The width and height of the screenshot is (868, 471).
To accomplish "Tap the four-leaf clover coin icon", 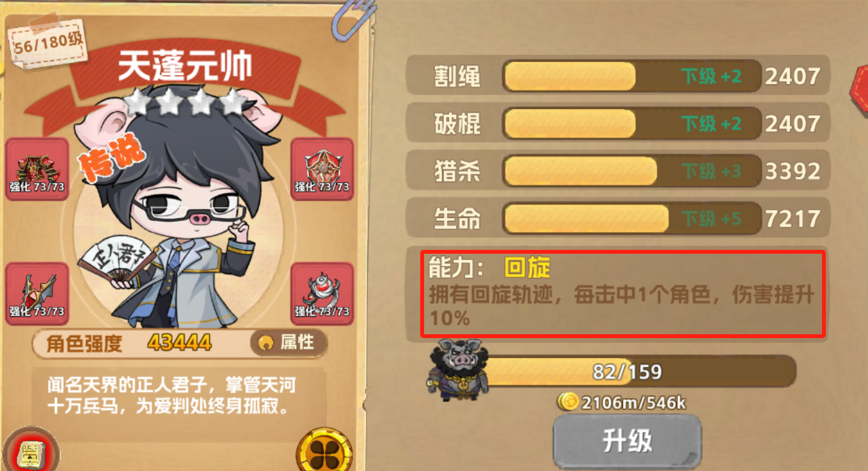I will point(324,452).
